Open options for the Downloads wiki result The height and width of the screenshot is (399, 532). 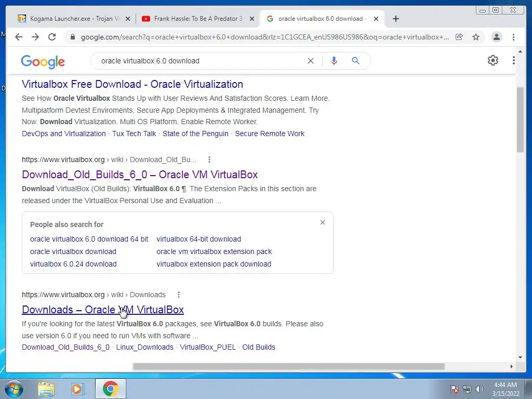[179, 295]
